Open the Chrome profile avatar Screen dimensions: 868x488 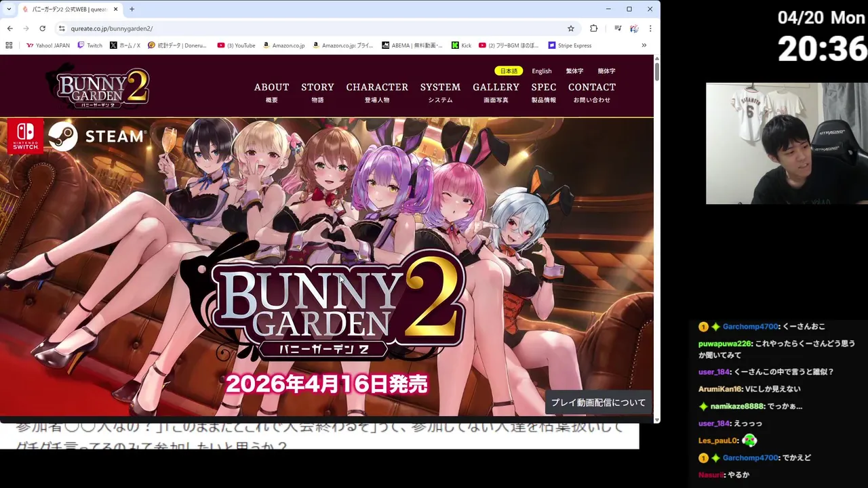634,28
